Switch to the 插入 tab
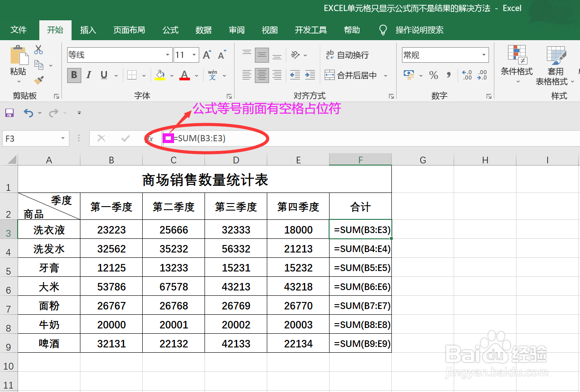 [88, 30]
